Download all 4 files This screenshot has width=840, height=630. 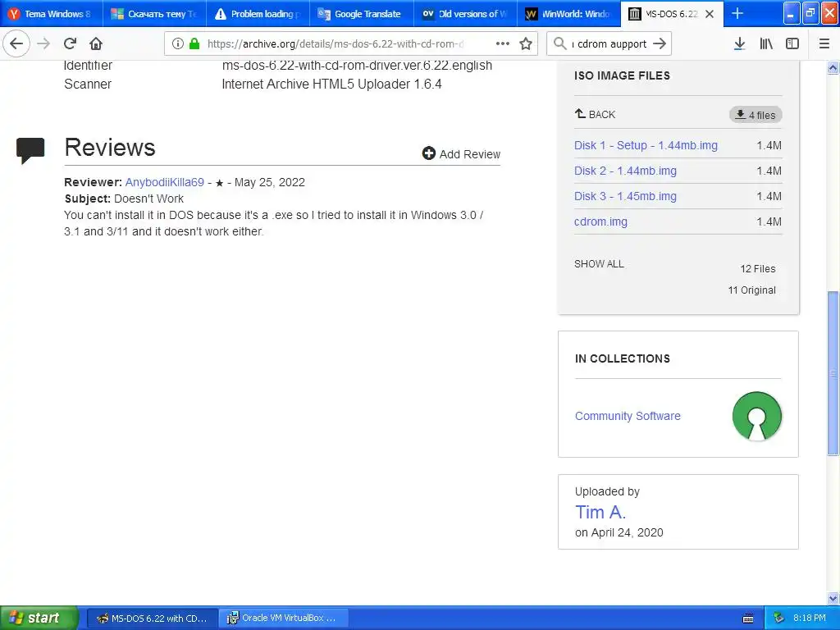point(756,115)
